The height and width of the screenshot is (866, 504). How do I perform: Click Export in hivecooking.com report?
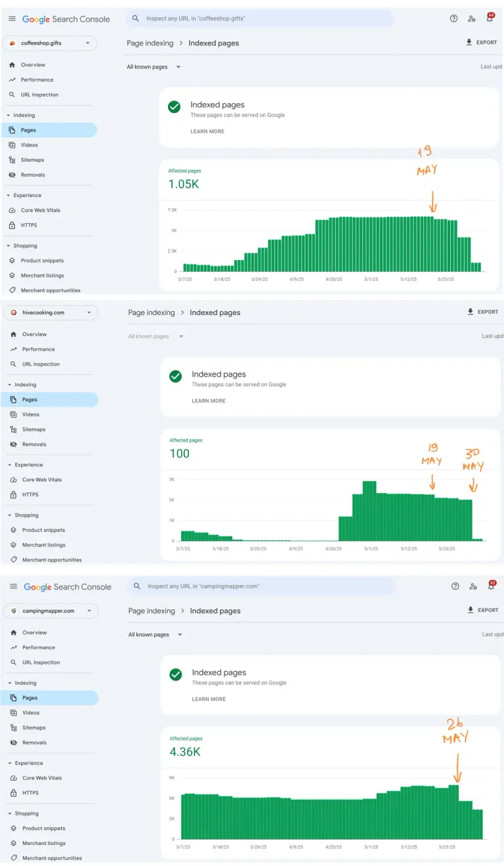[x=483, y=312]
